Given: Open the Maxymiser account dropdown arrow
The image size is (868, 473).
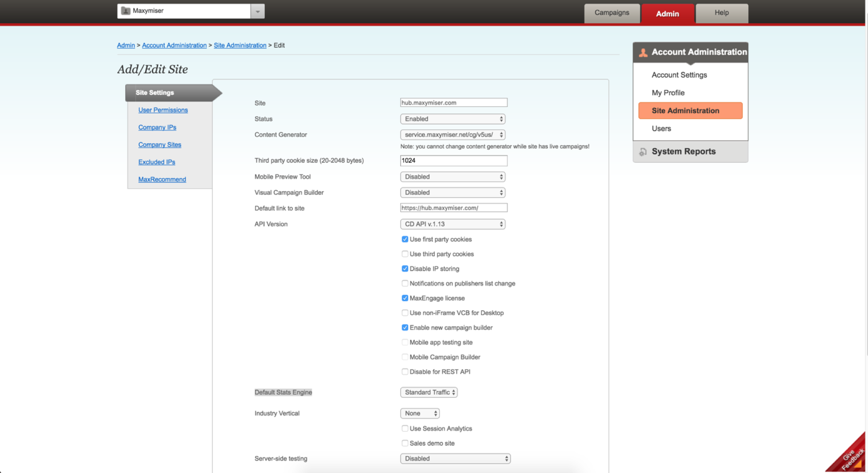Looking at the screenshot, I should [257, 11].
